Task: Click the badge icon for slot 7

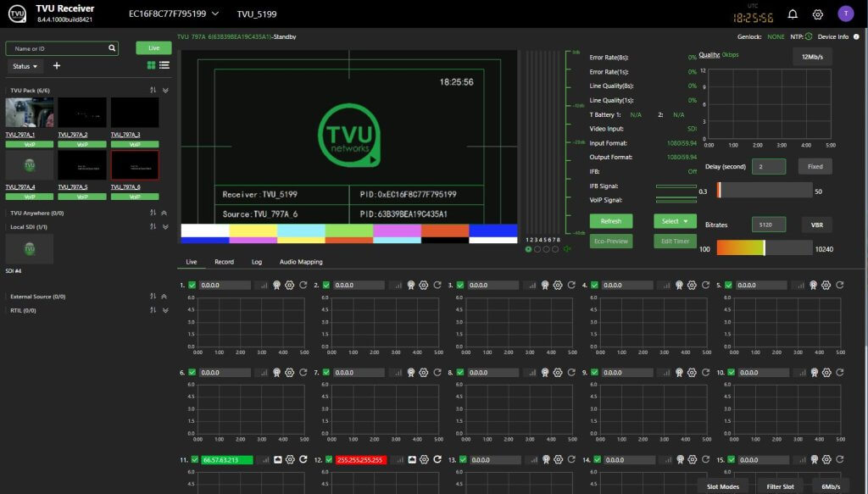Action: pyautogui.click(x=411, y=373)
